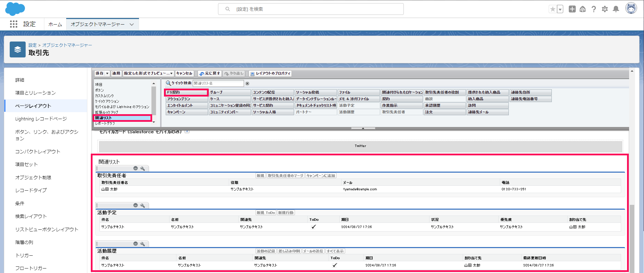Click the やり直し redo button

tap(234, 73)
